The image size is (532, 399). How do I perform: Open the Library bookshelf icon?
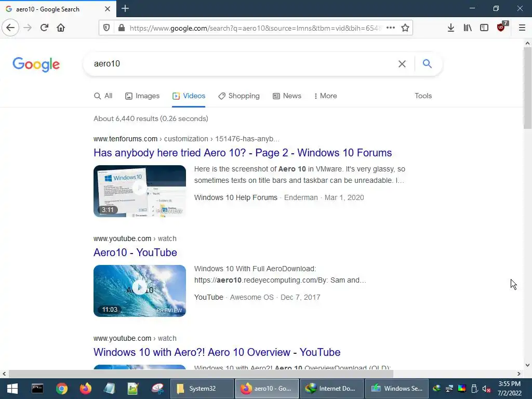click(x=468, y=28)
